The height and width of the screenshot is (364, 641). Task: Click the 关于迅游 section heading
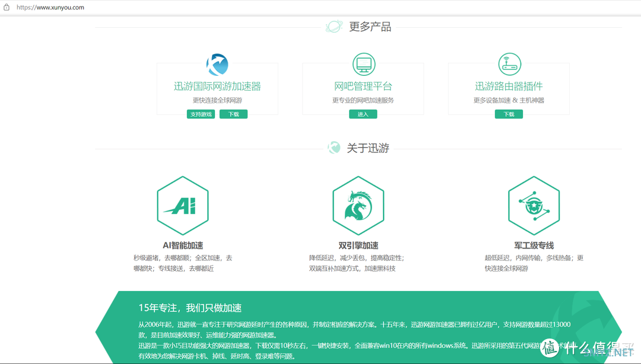click(x=368, y=148)
